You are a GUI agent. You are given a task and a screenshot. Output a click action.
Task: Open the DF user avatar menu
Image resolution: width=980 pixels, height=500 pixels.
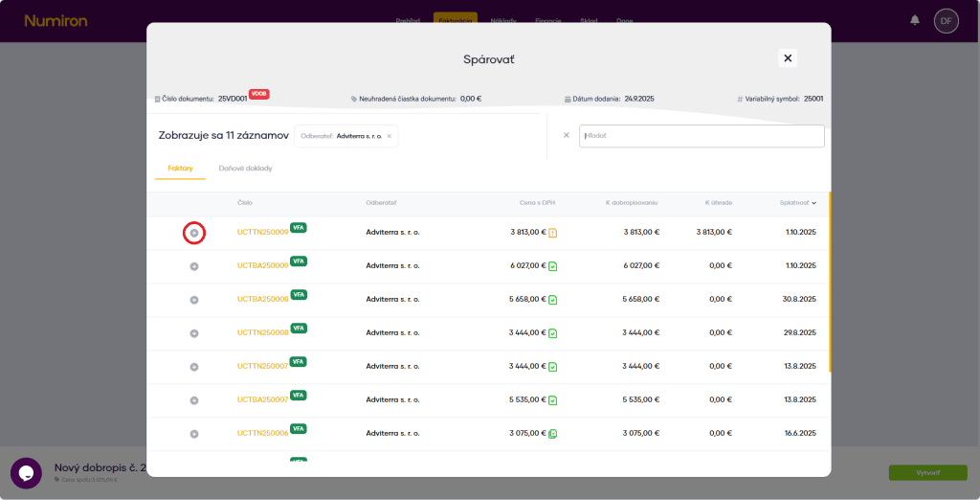(x=946, y=20)
